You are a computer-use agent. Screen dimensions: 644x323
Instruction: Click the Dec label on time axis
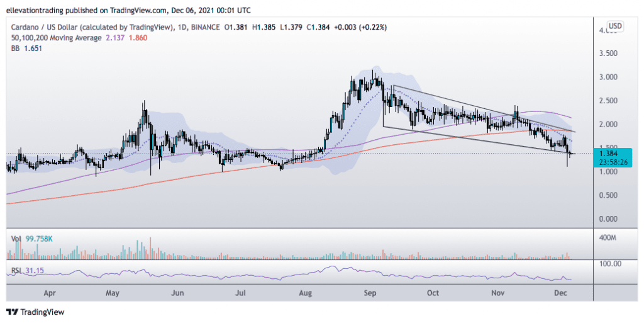(560, 293)
